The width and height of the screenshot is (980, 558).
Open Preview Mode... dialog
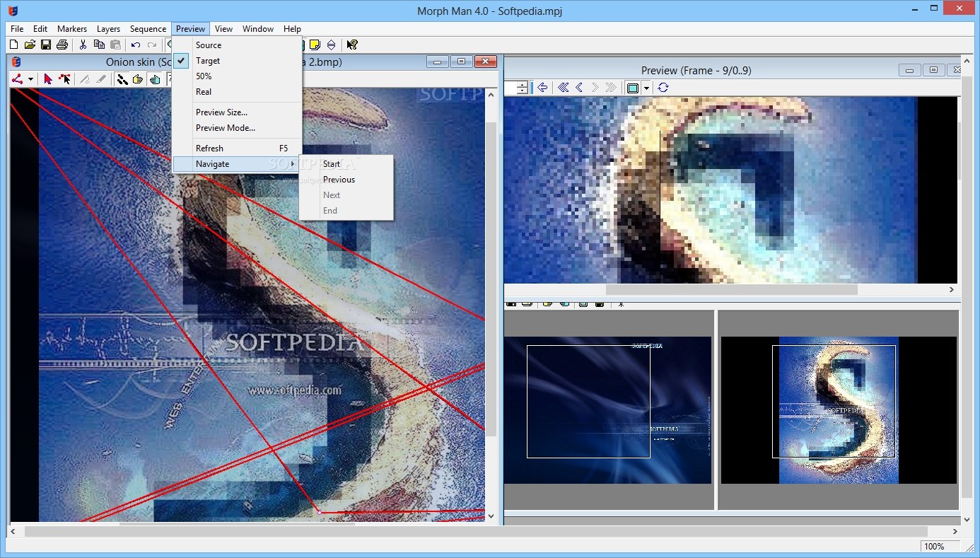point(237,128)
